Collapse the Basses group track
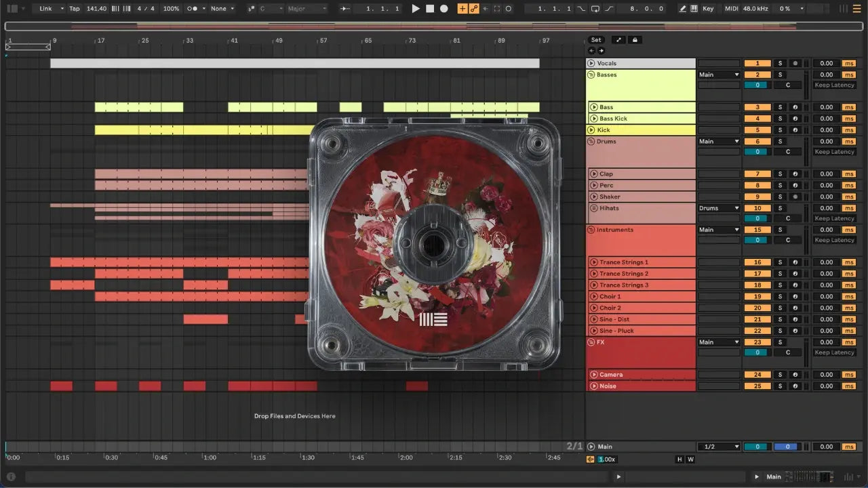868x488 pixels. pyautogui.click(x=591, y=75)
